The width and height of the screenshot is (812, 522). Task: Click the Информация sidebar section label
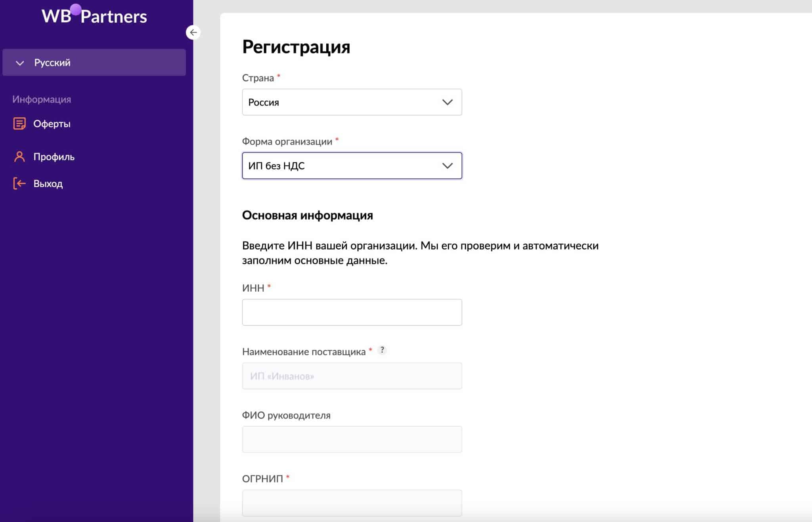42,99
